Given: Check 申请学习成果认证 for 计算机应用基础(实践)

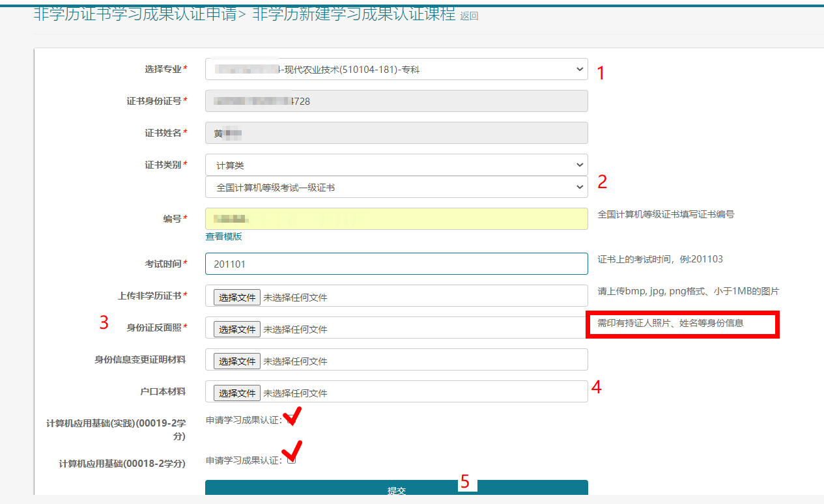Looking at the screenshot, I should pos(291,418).
